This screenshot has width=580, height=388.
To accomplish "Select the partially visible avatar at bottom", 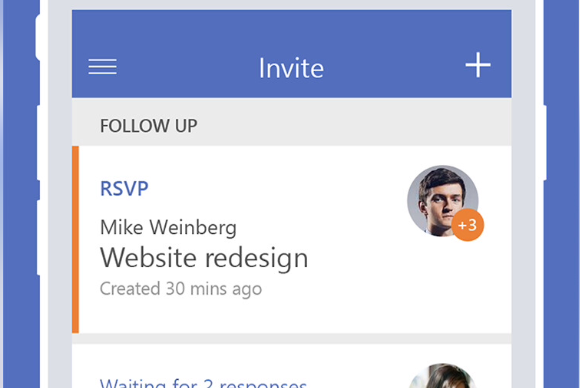I will (x=442, y=376).
